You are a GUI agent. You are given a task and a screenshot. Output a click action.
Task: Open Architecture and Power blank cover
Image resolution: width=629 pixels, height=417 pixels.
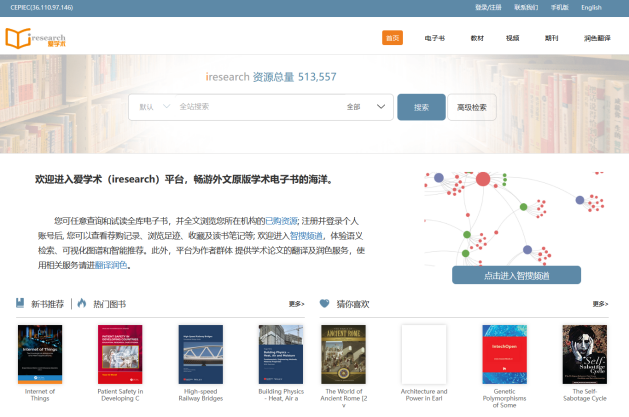pos(424,354)
